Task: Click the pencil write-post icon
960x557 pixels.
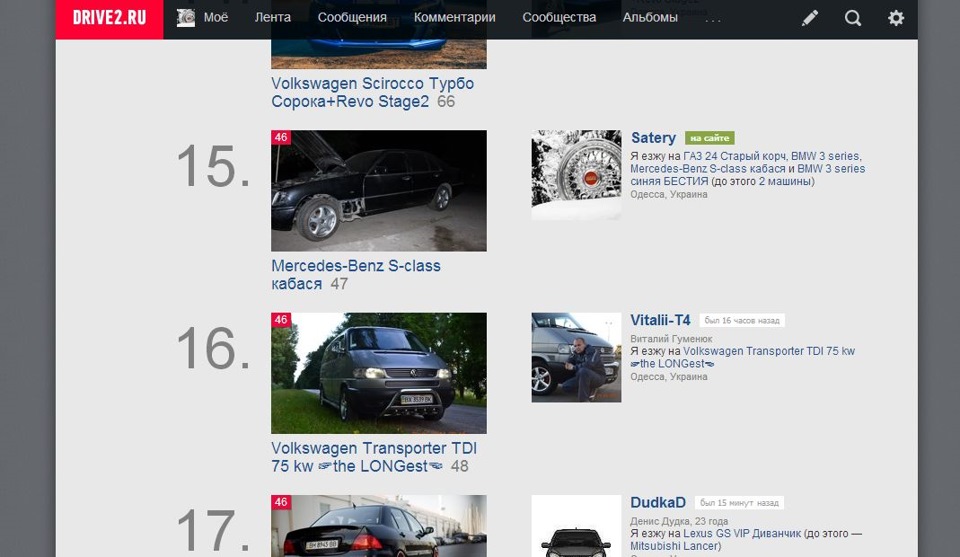Action: point(809,18)
